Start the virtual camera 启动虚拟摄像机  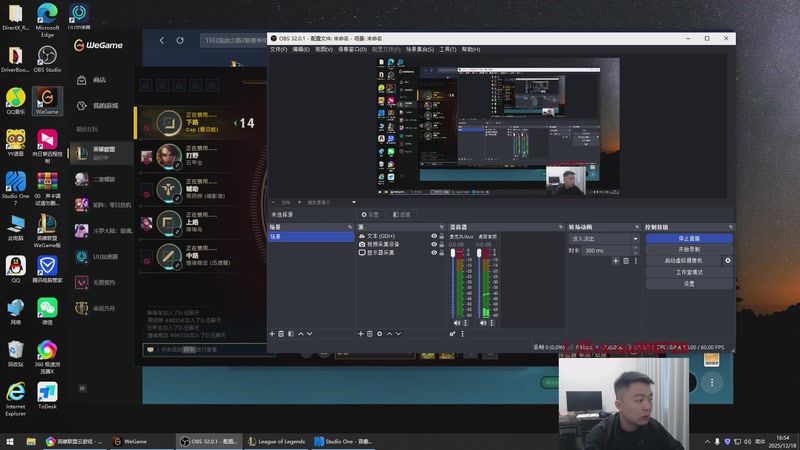pyautogui.click(x=684, y=261)
